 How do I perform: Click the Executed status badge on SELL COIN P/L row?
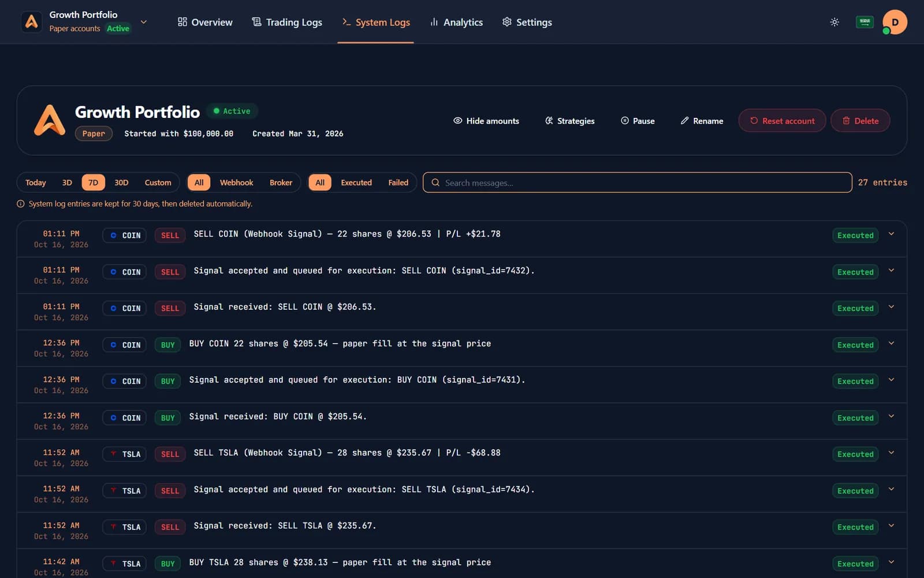coord(855,235)
